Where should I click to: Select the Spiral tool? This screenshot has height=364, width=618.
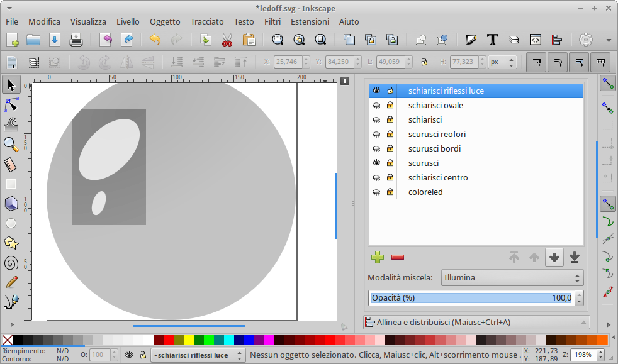pyautogui.click(x=11, y=262)
